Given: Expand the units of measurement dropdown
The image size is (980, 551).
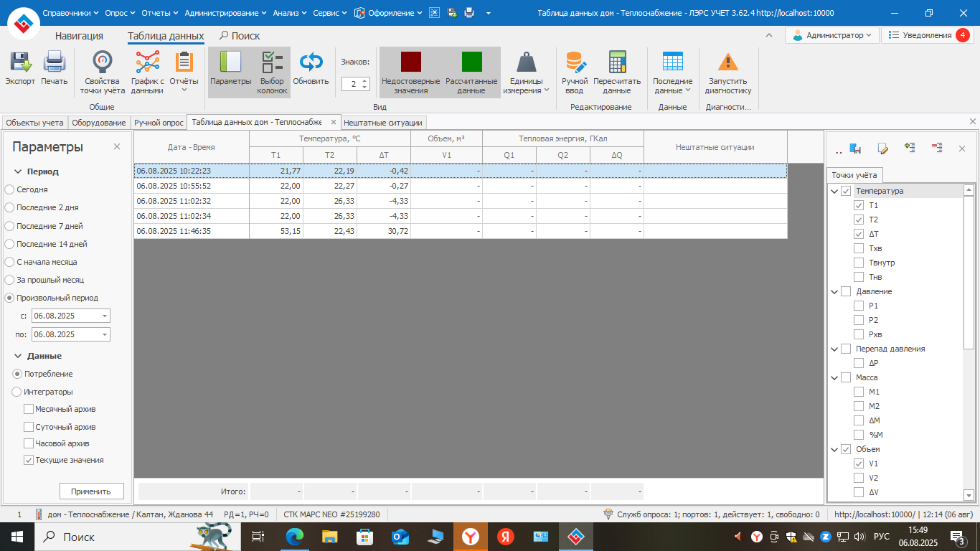Looking at the screenshot, I should click(x=527, y=72).
